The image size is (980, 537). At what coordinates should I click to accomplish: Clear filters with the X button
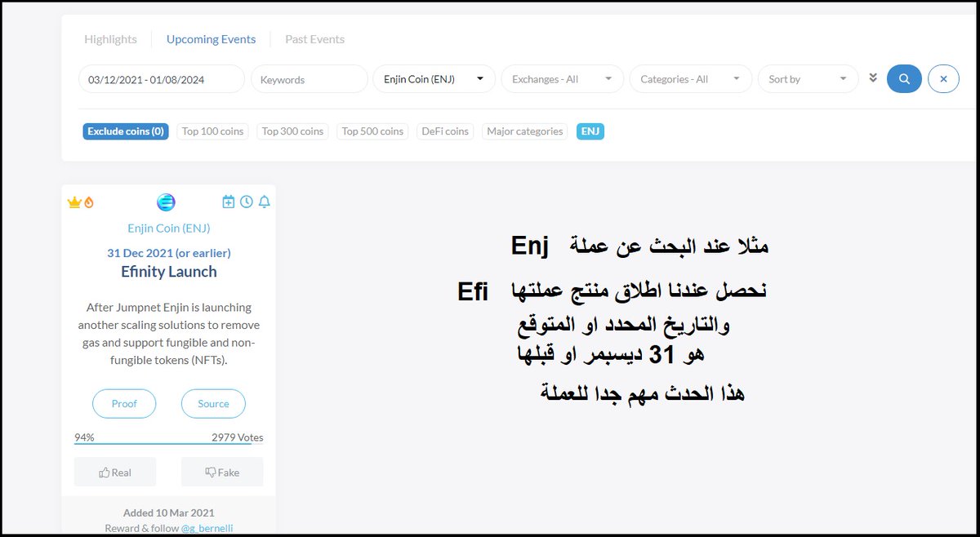click(x=943, y=79)
